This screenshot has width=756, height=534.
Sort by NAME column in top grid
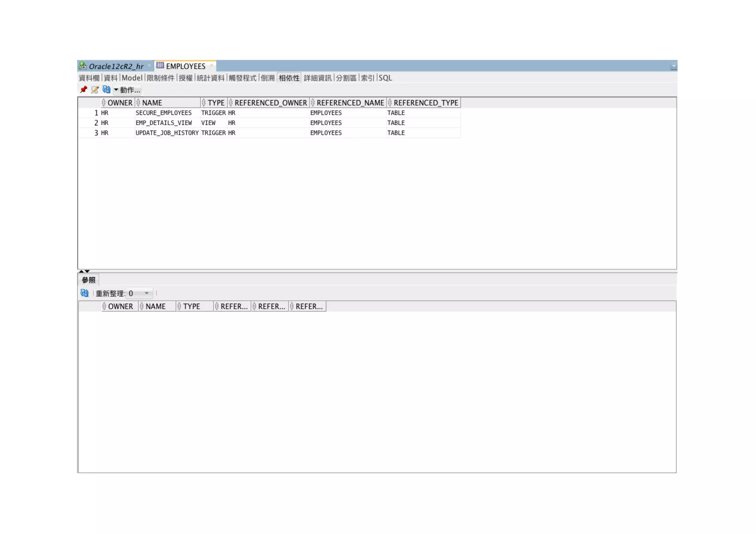[168, 103]
